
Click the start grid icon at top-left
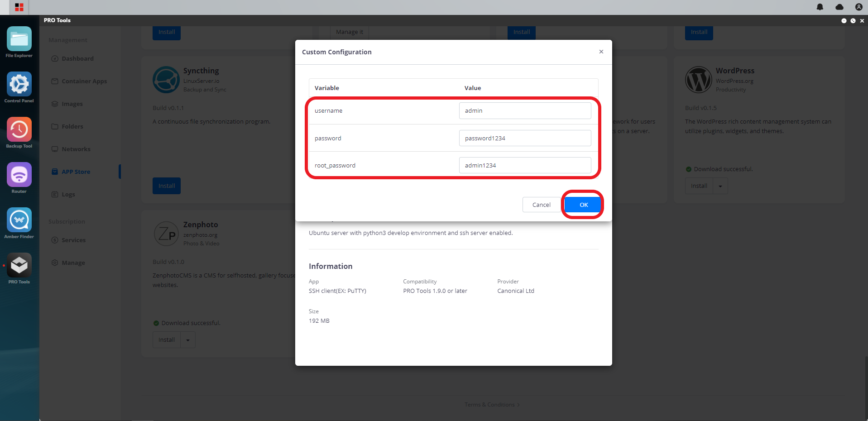pyautogui.click(x=19, y=7)
